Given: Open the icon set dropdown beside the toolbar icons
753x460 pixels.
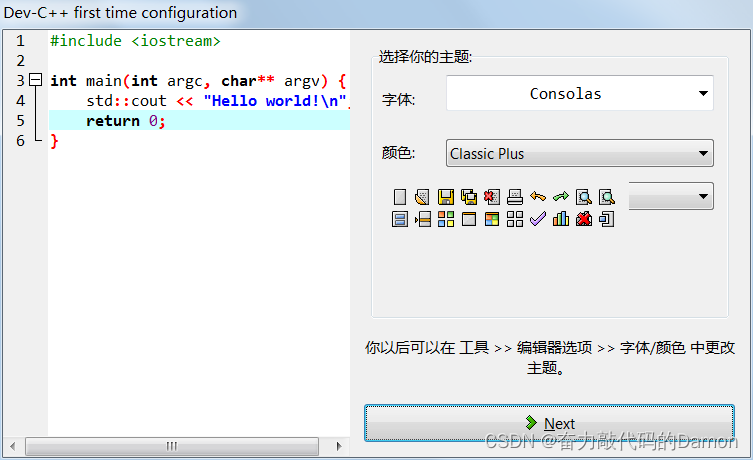Looking at the screenshot, I should pos(671,196).
